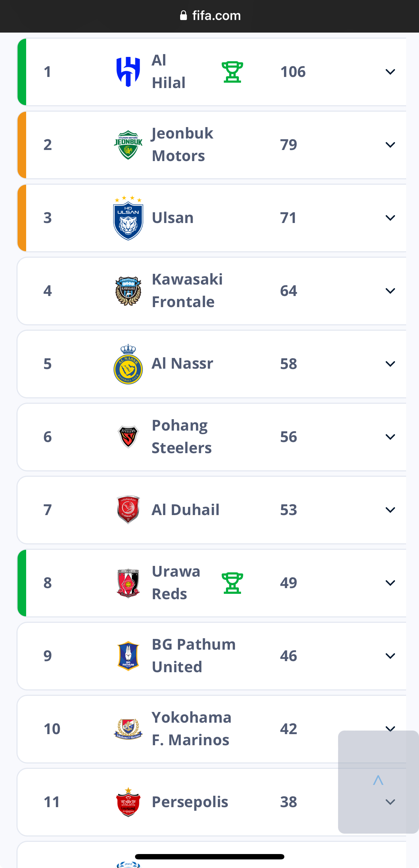
Task: Click the Al Hilal club crest
Action: coord(128,72)
